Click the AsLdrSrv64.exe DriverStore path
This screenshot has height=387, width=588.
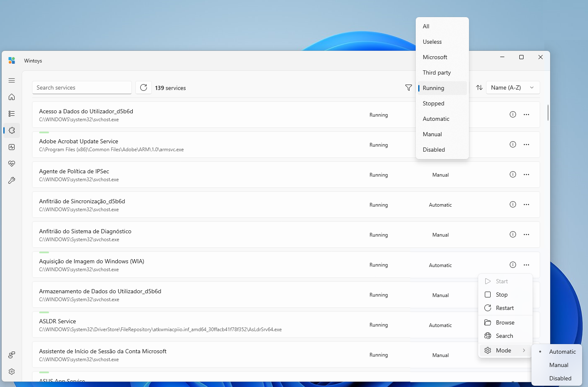tap(160, 330)
